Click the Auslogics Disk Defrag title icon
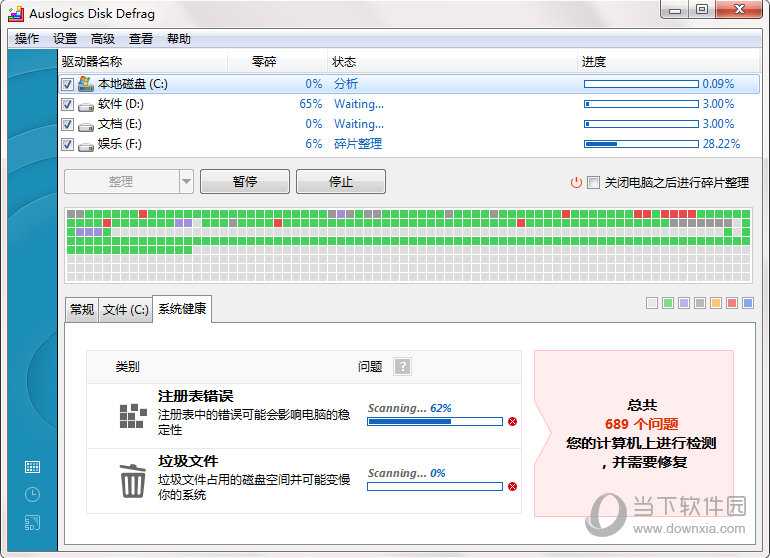This screenshot has height=558, width=770. point(16,14)
